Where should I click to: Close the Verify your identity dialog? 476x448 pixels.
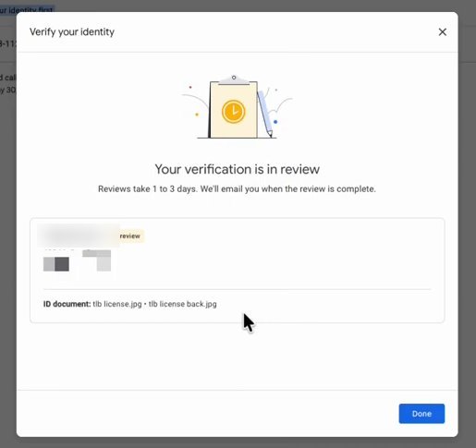pyautogui.click(x=442, y=32)
